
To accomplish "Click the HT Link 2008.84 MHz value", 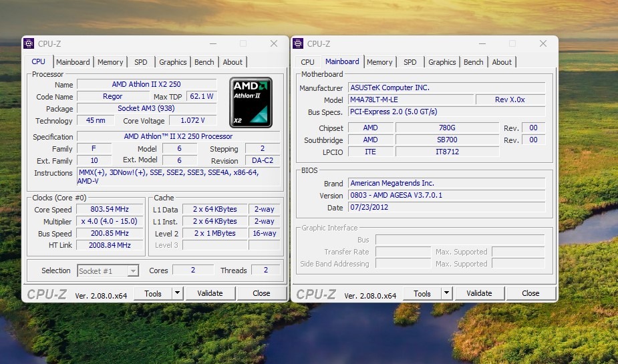I will (110, 245).
